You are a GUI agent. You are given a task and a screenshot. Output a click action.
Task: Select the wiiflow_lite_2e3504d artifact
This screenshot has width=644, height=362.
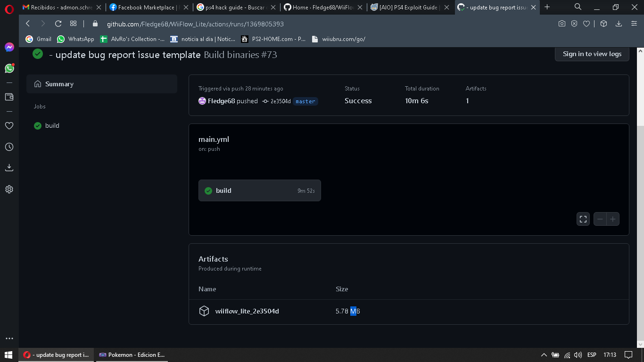pyautogui.click(x=247, y=311)
